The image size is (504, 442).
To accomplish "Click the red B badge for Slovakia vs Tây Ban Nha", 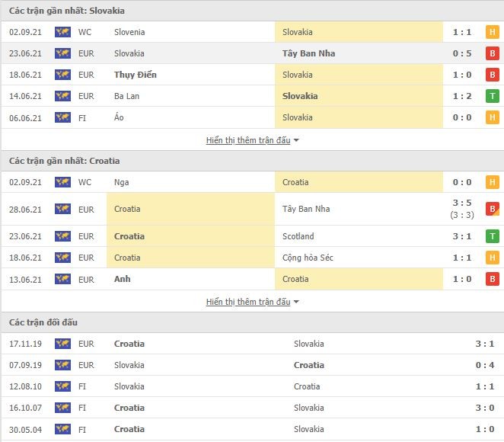I will tap(492, 53).
